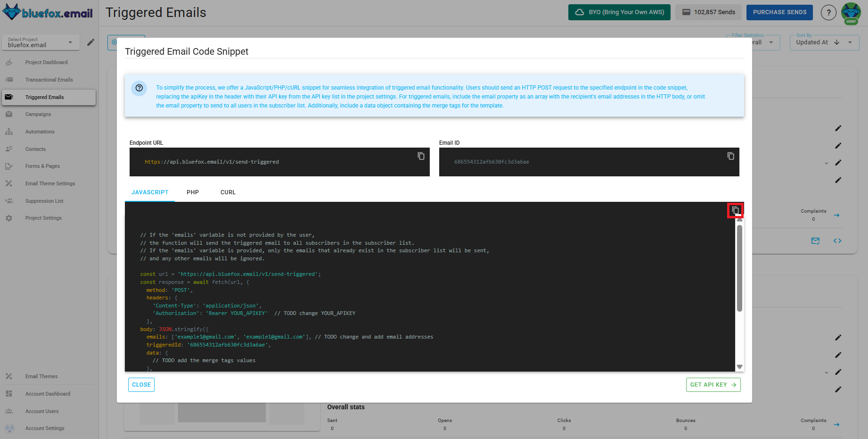Copy the Email ID value

point(730,156)
